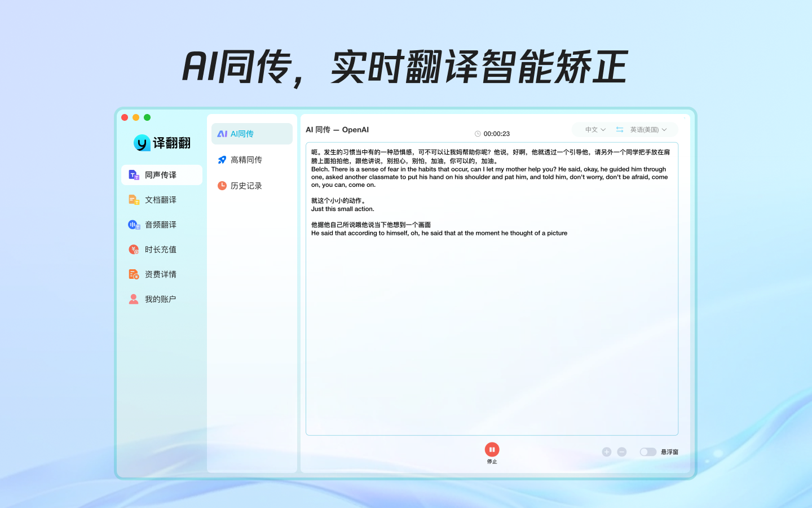Image resolution: width=812 pixels, height=508 pixels.
Task: Click the 00:00:23 elapsed time
Action: (496, 134)
